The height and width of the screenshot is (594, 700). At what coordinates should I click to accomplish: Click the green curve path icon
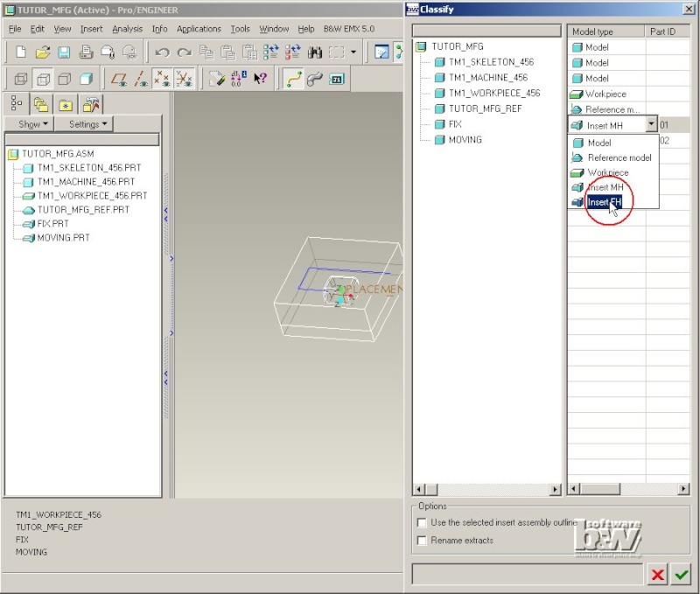[x=293, y=80]
